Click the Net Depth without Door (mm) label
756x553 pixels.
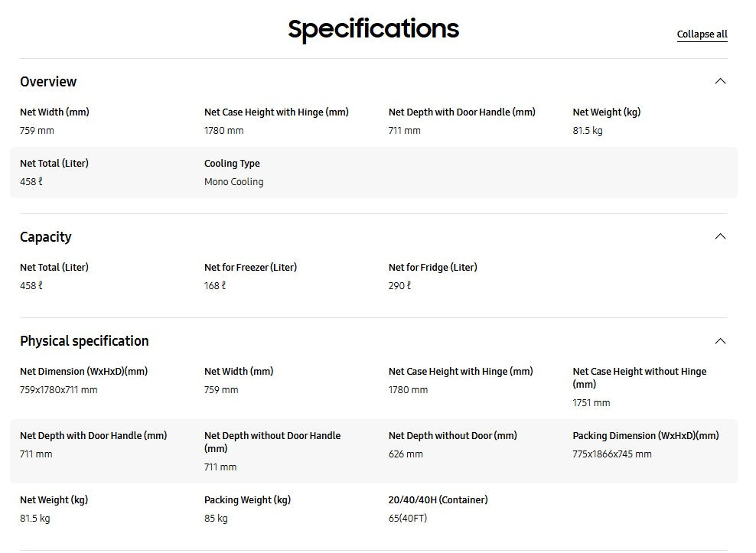tap(452, 436)
